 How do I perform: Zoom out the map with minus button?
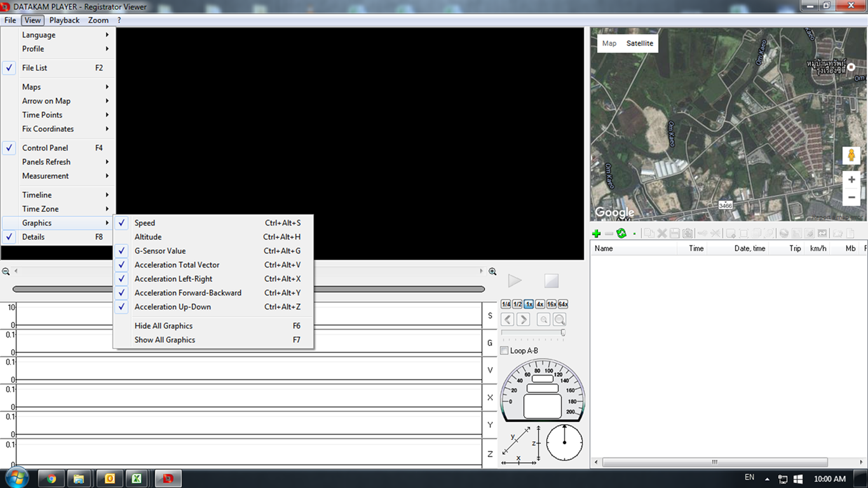point(851,198)
